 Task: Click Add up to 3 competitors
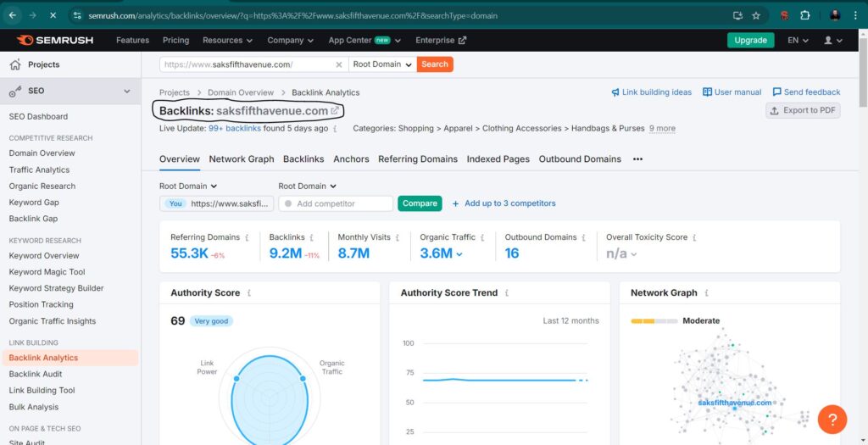[x=504, y=203]
